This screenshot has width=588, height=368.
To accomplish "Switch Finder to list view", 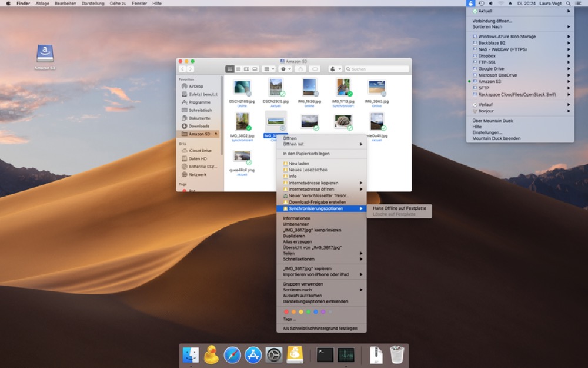I will [238, 69].
